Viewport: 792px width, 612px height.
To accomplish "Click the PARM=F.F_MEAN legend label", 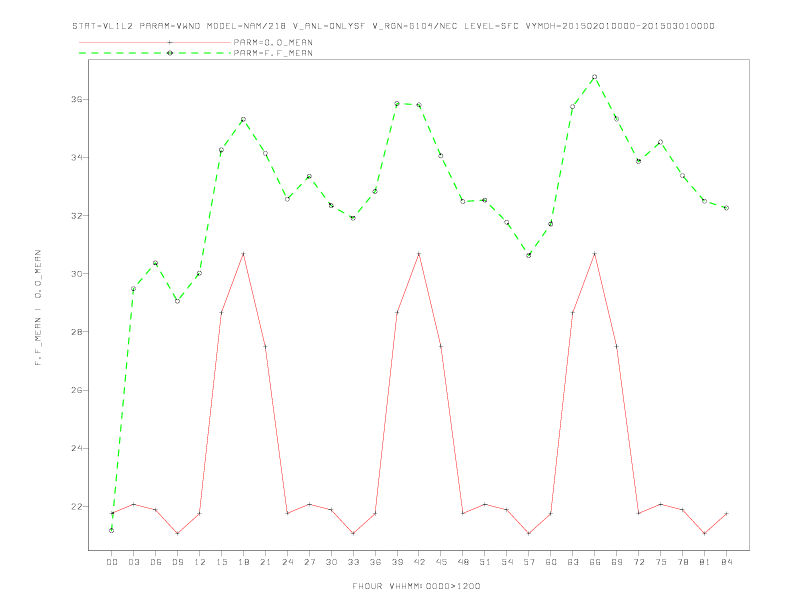I will (273, 53).
